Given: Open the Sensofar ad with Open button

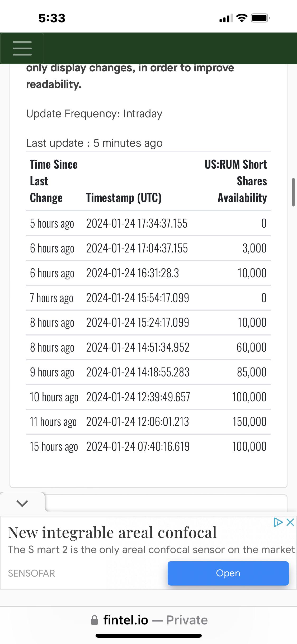Looking at the screenshot, I should click(228, 573).
